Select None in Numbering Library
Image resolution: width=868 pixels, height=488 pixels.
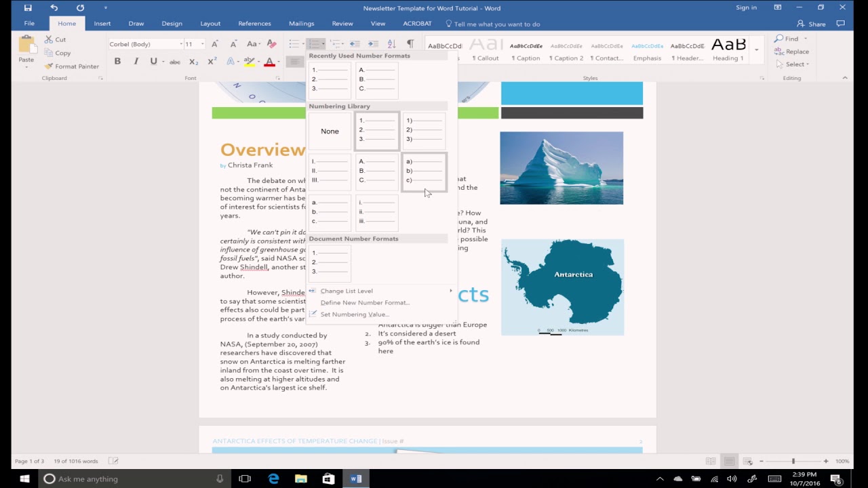330,131
